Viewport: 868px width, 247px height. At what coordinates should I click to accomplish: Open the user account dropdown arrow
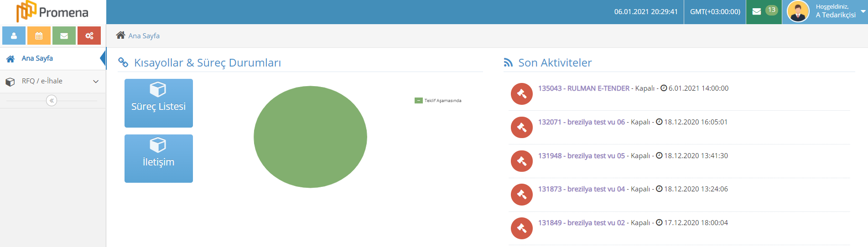pos(863,11)
